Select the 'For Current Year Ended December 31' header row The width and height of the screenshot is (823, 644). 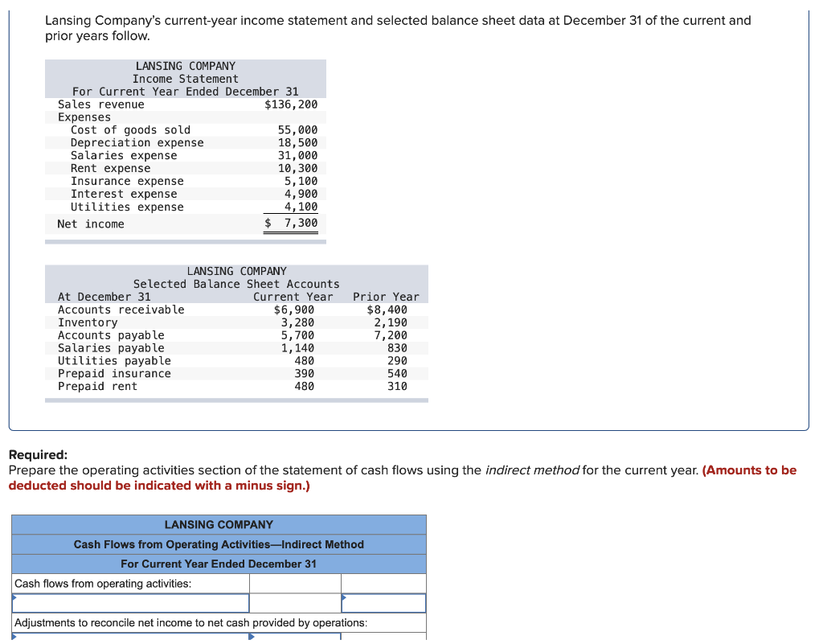pos(218,564)
